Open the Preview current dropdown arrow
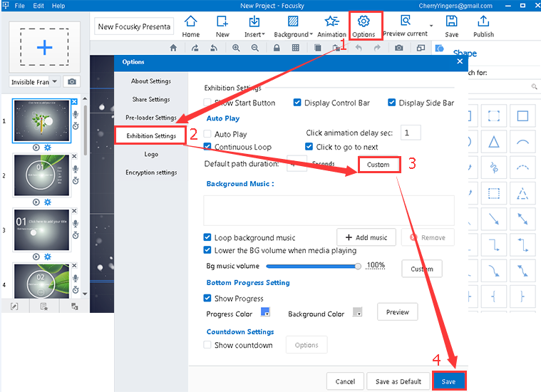 (431, 26)
